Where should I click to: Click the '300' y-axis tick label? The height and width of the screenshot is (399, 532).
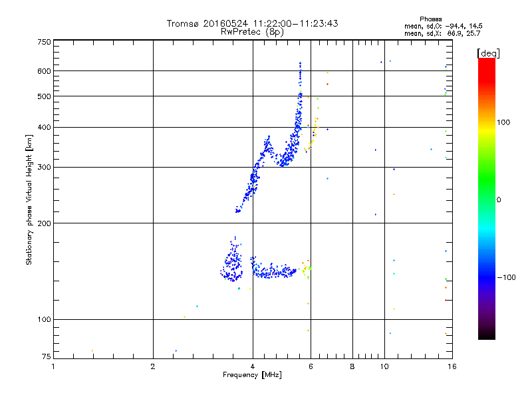click(x=44, y=168)
